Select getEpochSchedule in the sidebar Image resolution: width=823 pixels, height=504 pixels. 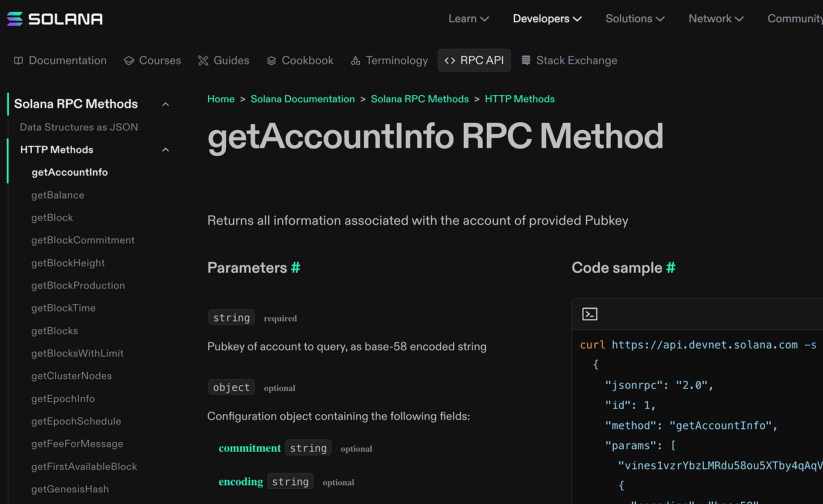(76, 421)
